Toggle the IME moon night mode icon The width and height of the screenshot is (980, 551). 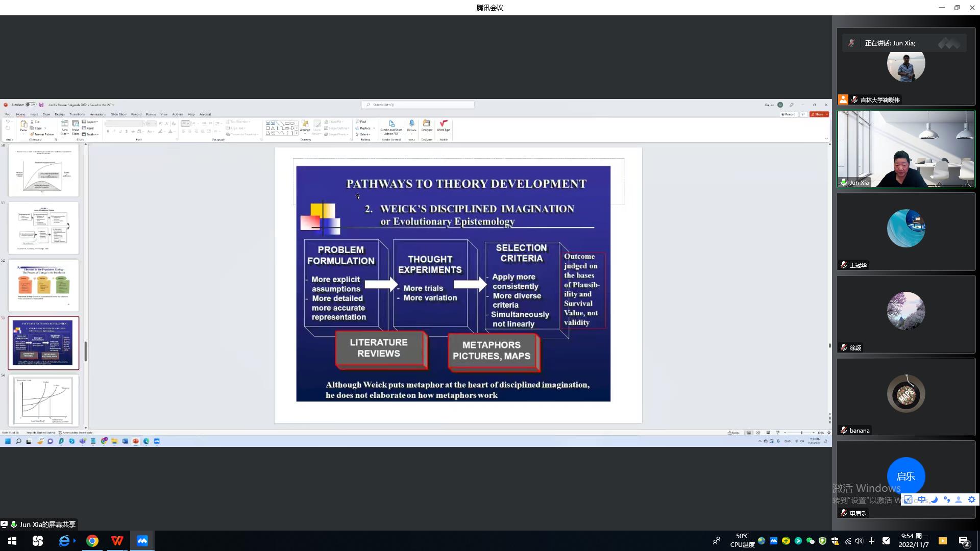coord(934,500)
